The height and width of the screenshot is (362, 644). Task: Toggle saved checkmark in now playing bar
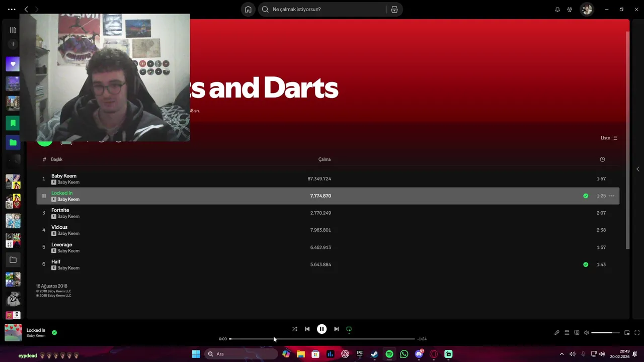tap(54, 332)
